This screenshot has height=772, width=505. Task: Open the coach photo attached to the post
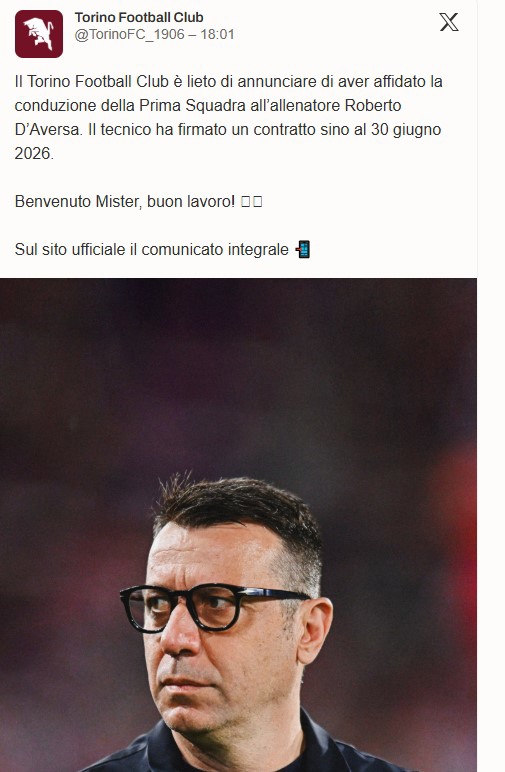(x=238, y=525)
